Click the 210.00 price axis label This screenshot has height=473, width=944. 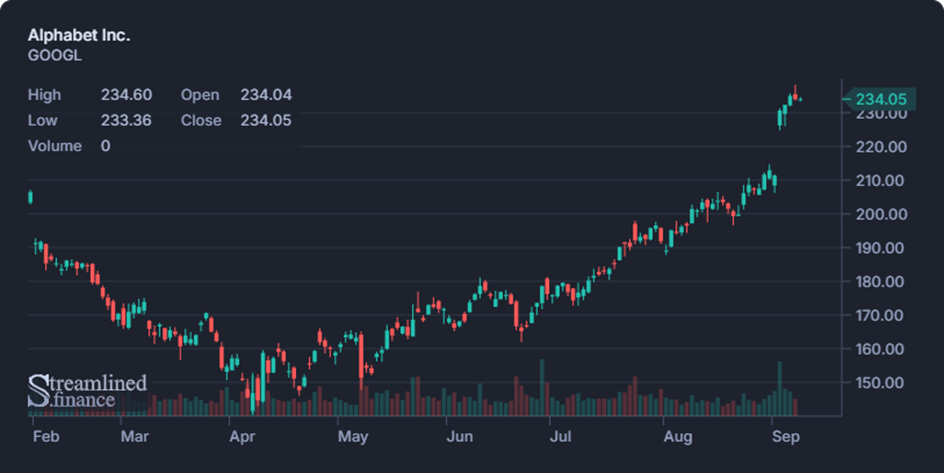pos(881,181)
